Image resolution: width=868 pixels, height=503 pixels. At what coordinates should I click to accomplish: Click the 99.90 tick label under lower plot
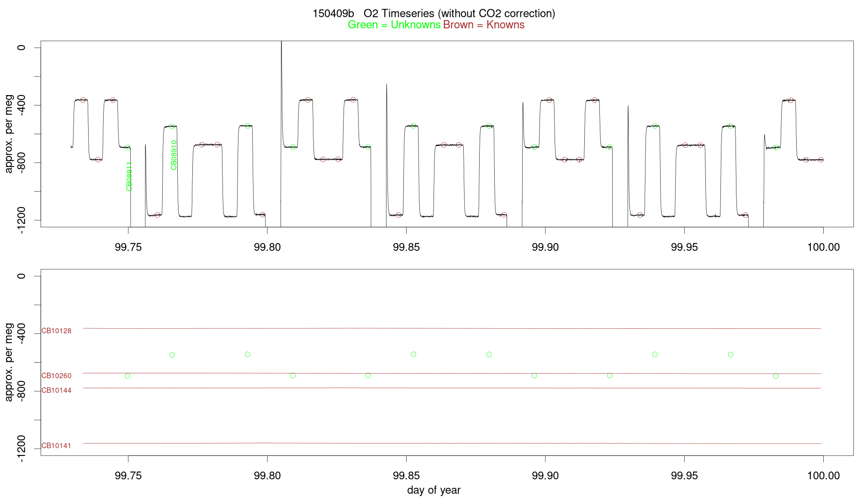tap(545, 476)
